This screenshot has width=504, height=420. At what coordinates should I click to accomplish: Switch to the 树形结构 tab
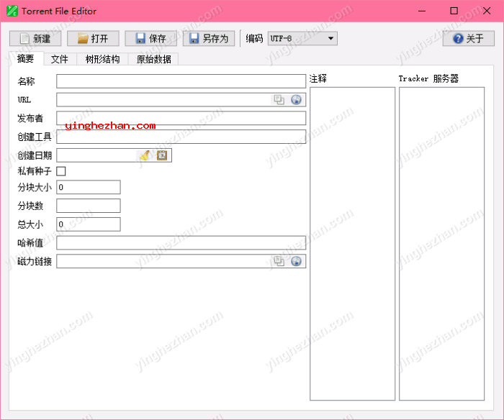tap(102, 59)
